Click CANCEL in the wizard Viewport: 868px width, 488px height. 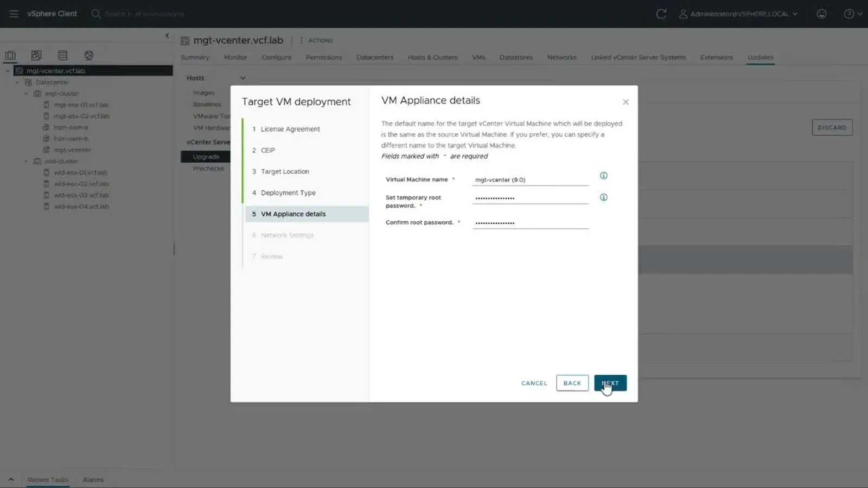pyautogui.click(x=534, y=383)
